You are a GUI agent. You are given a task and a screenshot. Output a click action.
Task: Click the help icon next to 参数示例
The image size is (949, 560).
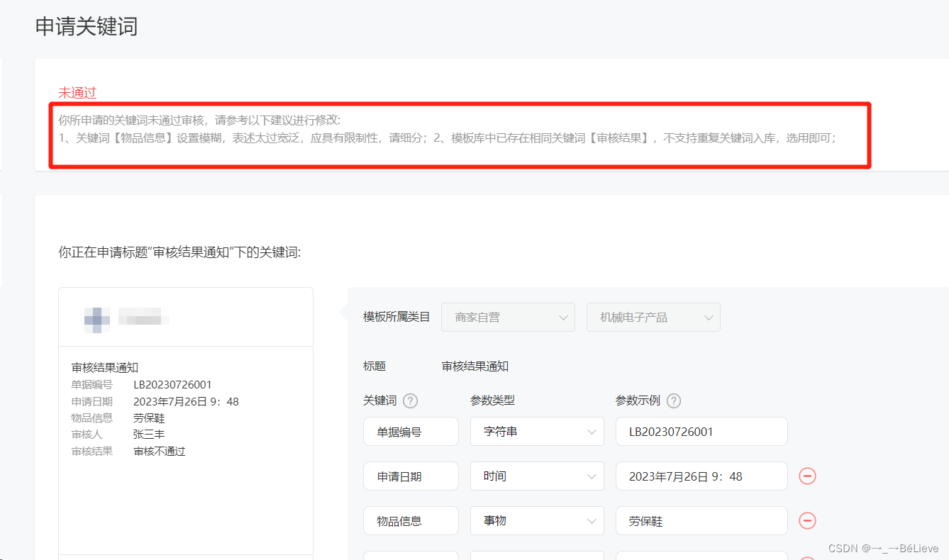(674, 401)
